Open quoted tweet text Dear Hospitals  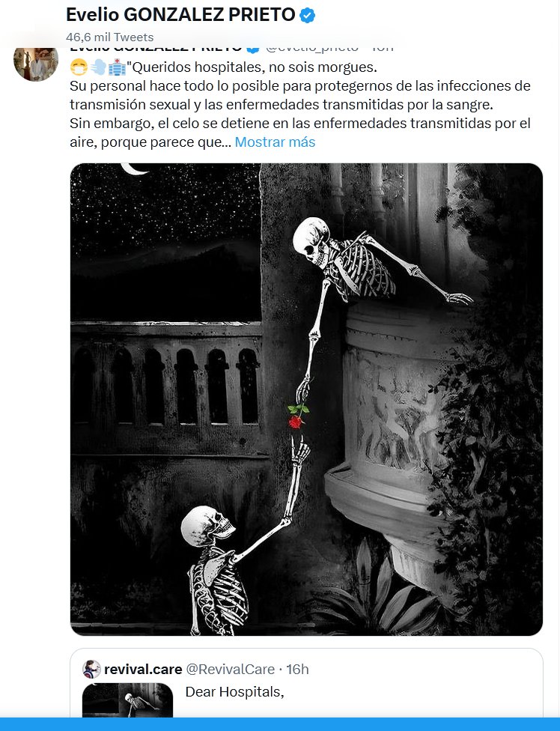(235, 692)
